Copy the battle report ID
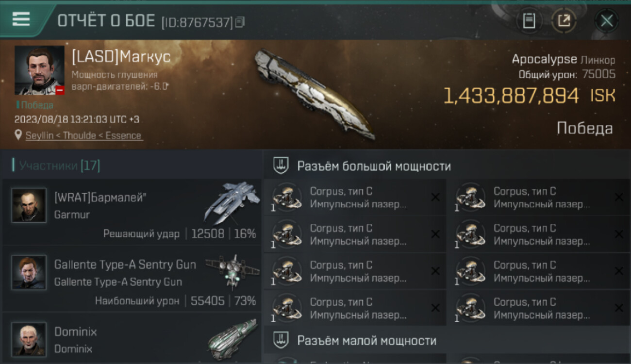Viewport: 631px width, 364px height. (x=239, y=22)
